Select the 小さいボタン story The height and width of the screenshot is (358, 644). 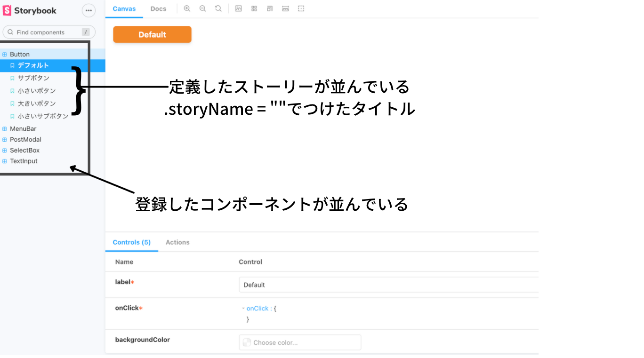pyautogui.click(x=37, y=91)
